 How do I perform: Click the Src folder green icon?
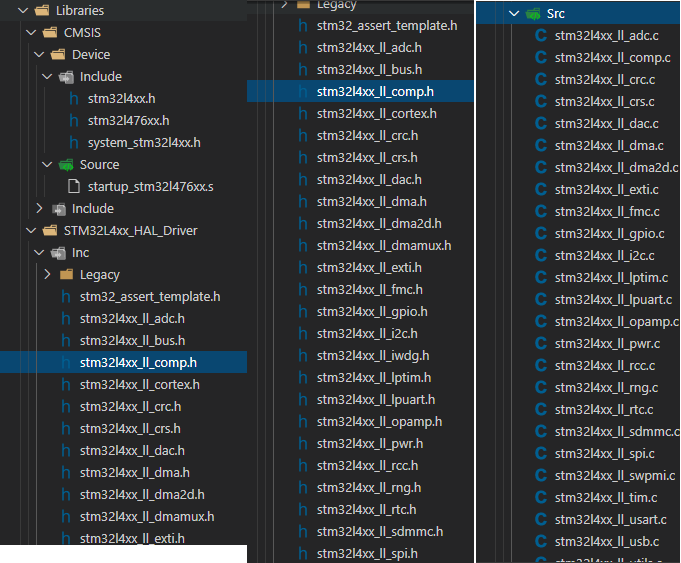(x=533, y=14)
